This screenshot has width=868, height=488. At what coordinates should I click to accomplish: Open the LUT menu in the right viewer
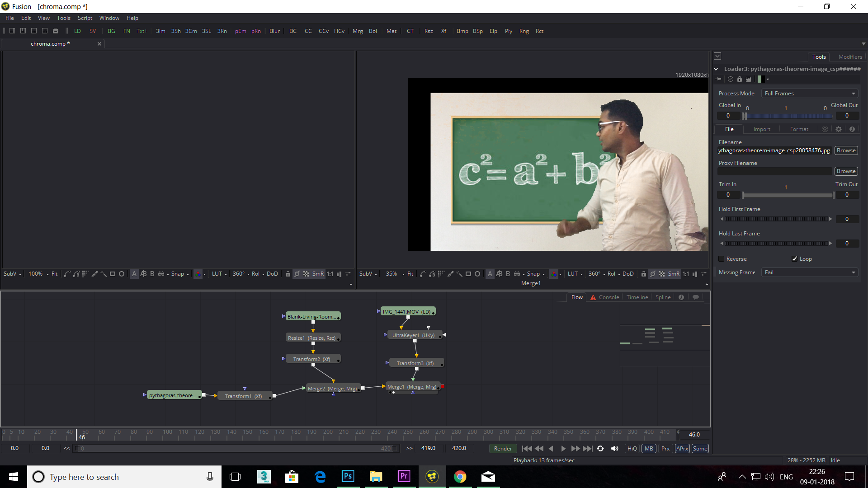[575, 274]
